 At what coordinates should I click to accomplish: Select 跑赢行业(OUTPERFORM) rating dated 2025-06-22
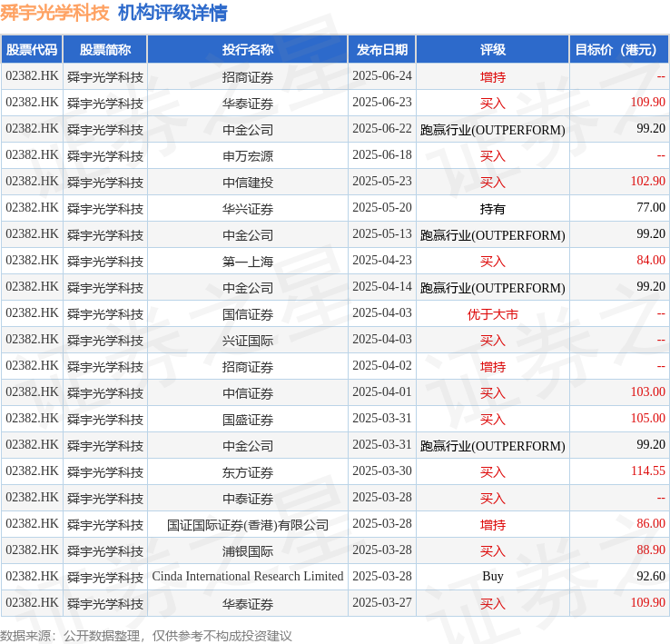(x=493, y=130)
